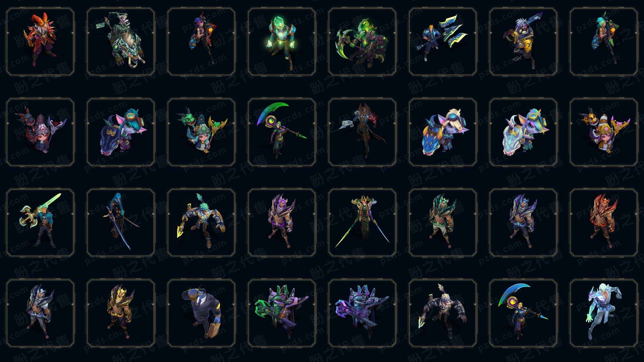Open the gold-armored winged warrior in bottom row
644x362 pixels.
tap(121, 313)
